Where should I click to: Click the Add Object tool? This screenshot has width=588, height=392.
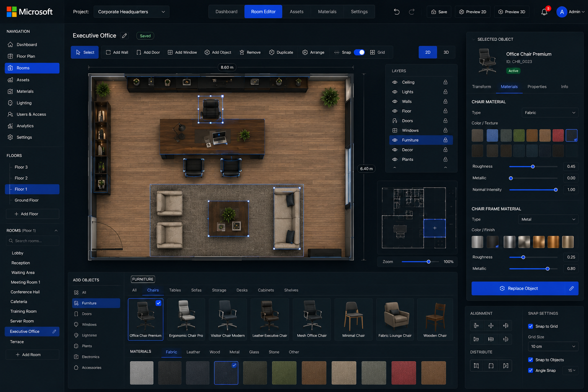pyautogui.click(x=218, y=52)
